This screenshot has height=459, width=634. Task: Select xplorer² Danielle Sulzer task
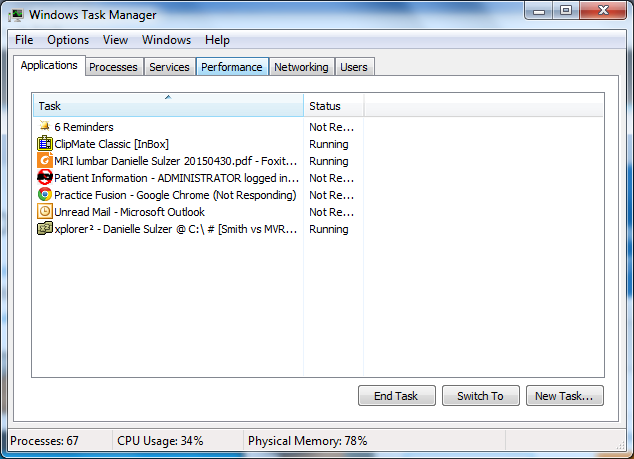(x=175, y=228)
